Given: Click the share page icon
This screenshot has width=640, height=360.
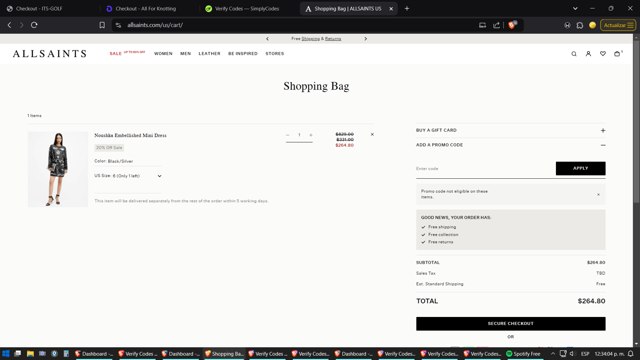Looking at the screenshot, I should pyautogui.click(x=496, y=25).
